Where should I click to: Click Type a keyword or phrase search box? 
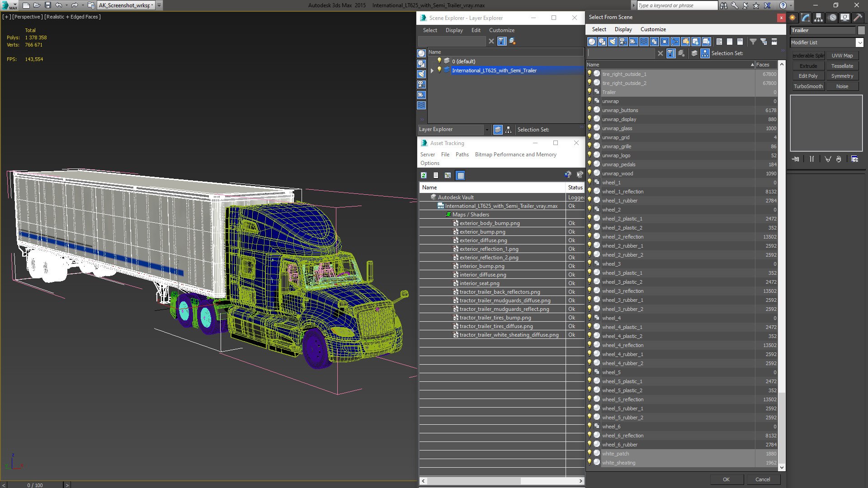pos(677,5)
